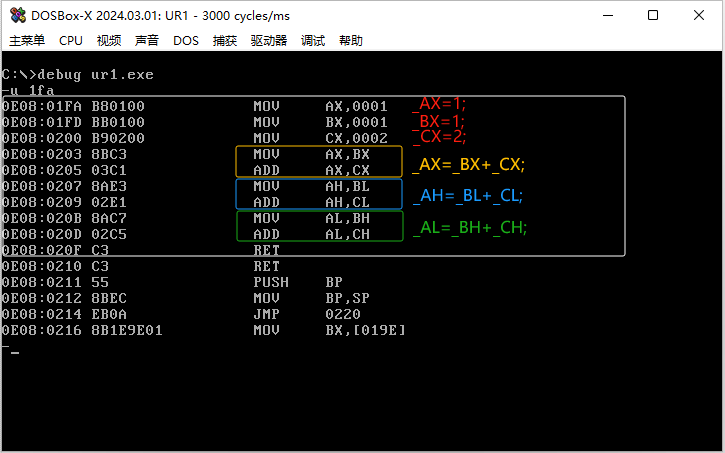Click the opcode bytes BB0100
This screenshot has height=453, width=725.
coord(118,122)
